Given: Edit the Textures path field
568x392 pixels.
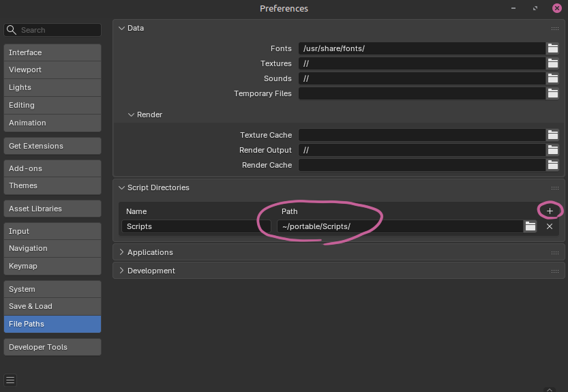Looking at the screenshot, I should pyautogui.click(x=422, y=63).
